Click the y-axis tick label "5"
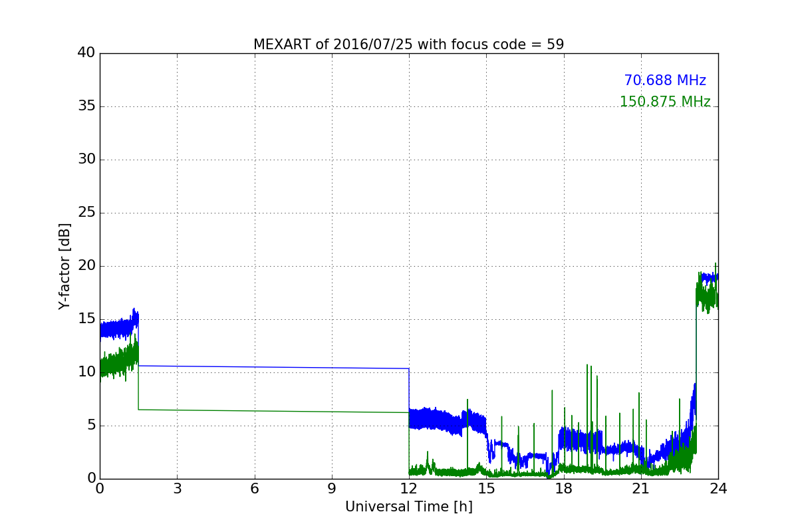This screenshot has width=798, height=532. click(90, 426)
